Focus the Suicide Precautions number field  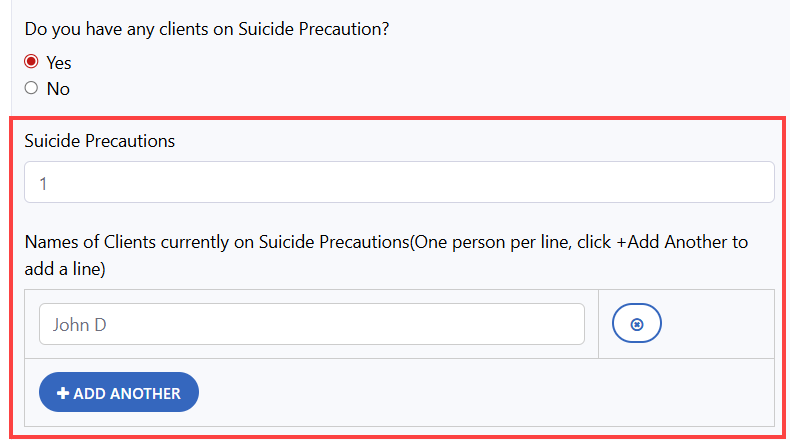point(399,182)
